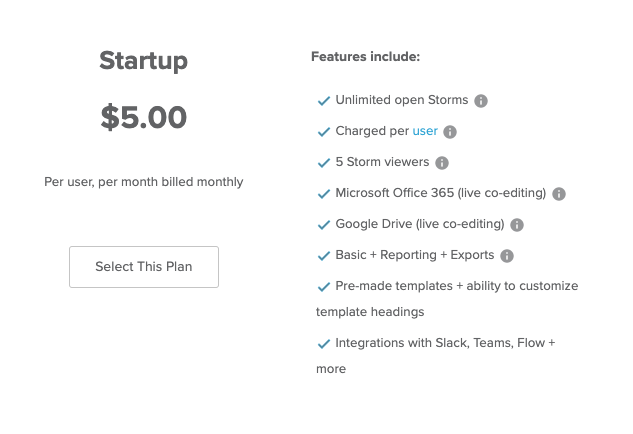Show info for Microsoft Office 365 co-editing

(559, 194)
